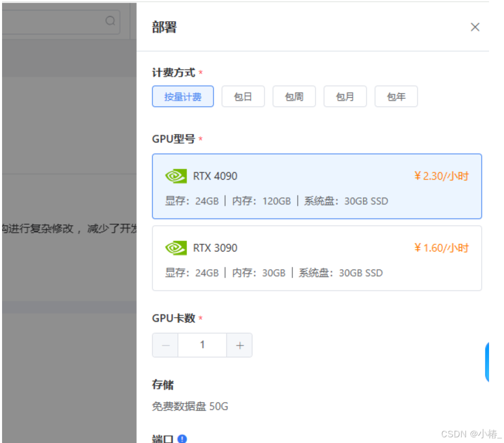Click the ¥2.30/小时 price text

pyautogui.click(x=442, y=176)
